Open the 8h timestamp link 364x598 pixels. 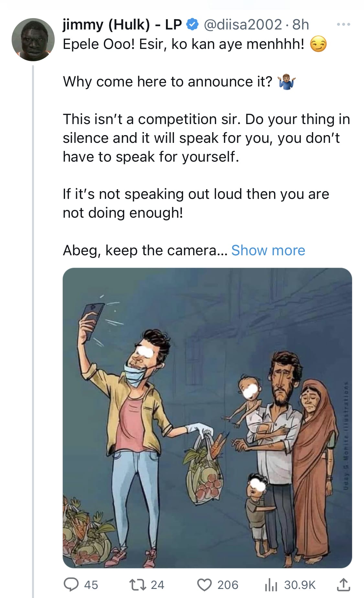click(x=301, y=25)
